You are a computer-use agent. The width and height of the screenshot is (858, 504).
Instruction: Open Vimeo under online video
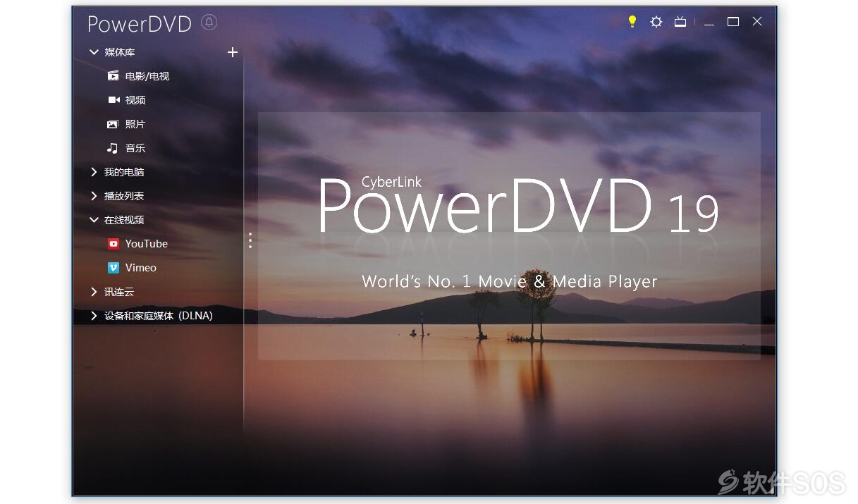tap(141, 268)
